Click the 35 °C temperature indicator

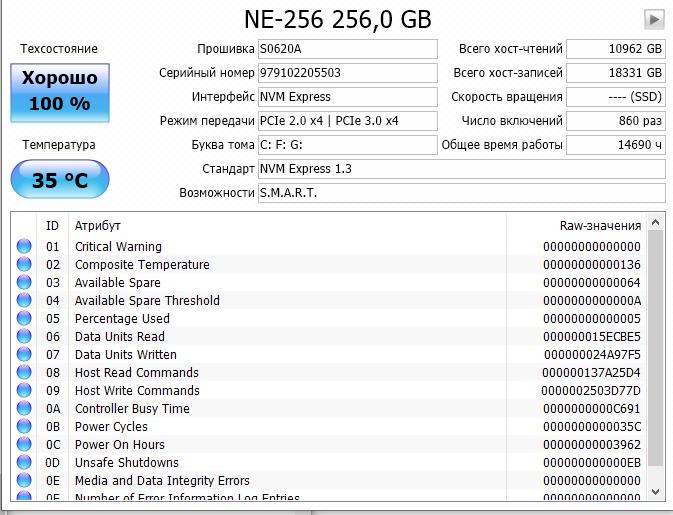click(x=59, y=181)
